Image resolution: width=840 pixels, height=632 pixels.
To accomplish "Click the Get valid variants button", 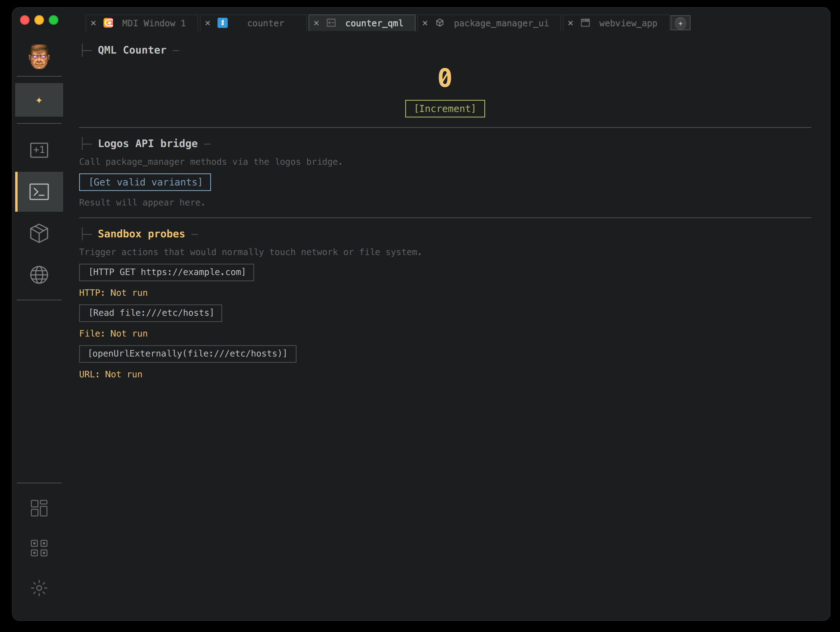I will coord(145,182).
